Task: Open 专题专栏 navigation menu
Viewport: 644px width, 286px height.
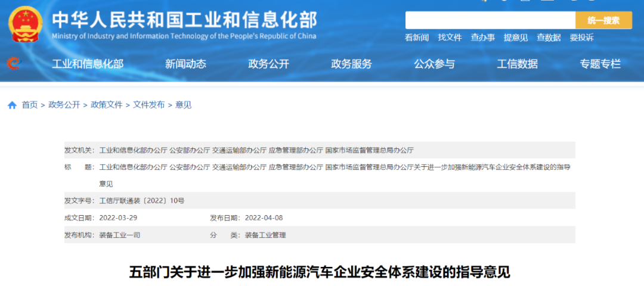Action: (x=600, y=64)
